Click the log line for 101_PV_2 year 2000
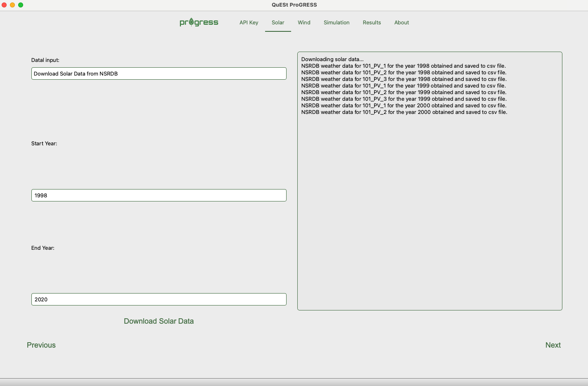The width and height of the screenshot is (588, 386). pos(404,112)
